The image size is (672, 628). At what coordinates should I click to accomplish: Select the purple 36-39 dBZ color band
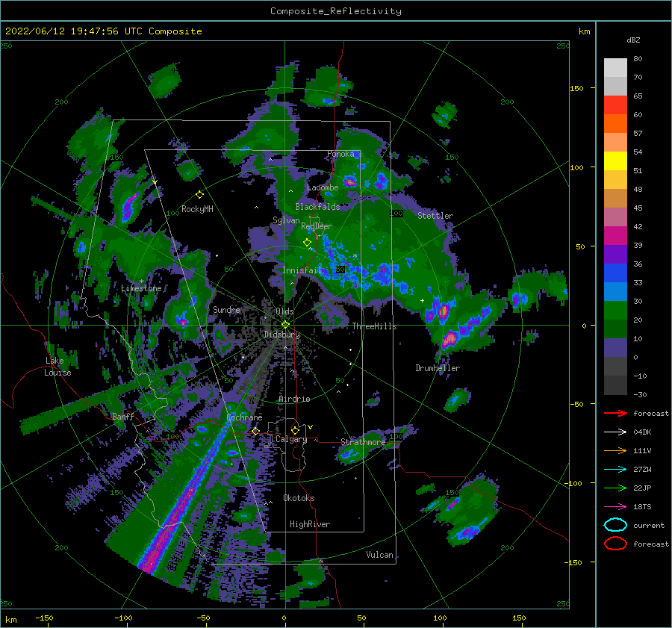[x=615, y=255]
